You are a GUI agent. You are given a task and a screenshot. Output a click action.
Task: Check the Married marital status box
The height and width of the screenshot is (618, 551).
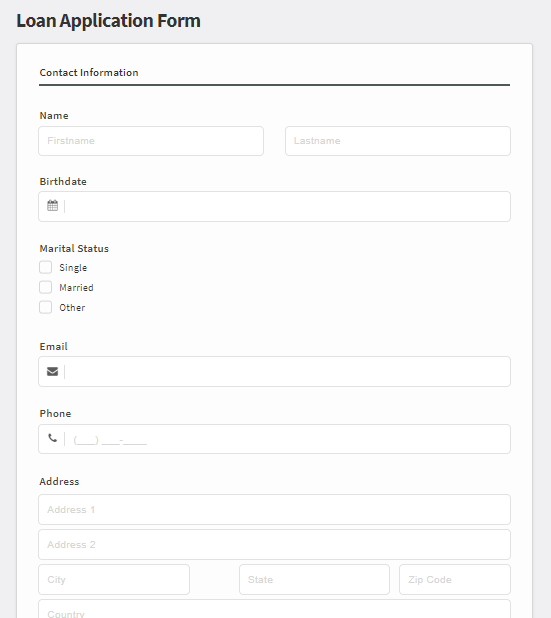tap(45, 287)
